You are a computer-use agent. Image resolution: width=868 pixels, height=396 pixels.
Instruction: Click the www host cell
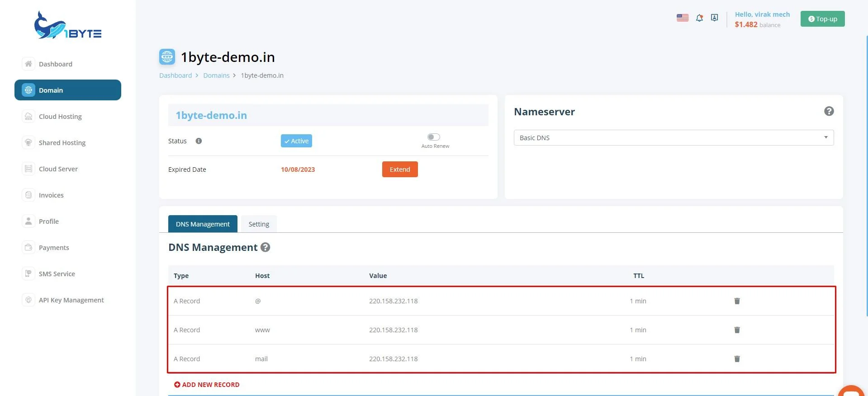pos(262,330)
